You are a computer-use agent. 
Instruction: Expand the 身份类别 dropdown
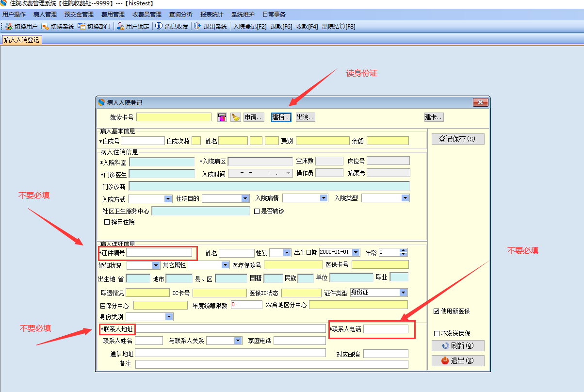(x=169, y=317)
